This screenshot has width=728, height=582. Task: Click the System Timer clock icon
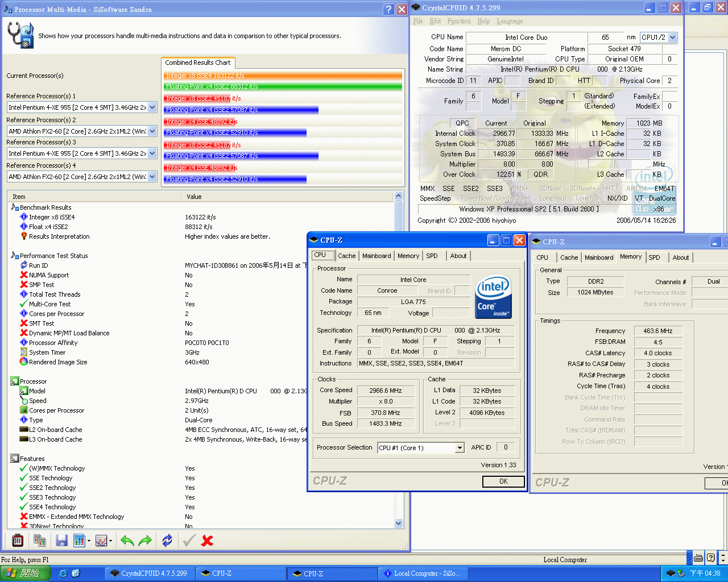(x=24, y=352)
